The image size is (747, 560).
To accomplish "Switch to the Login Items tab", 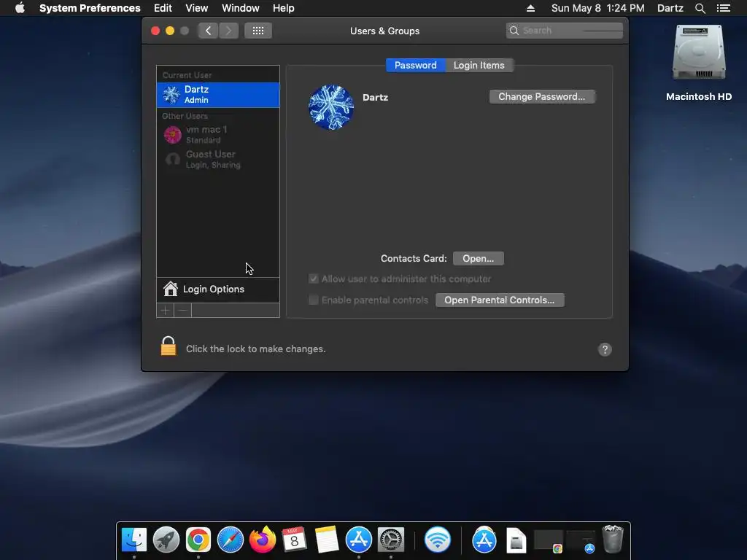I will (x=479, y=65).
